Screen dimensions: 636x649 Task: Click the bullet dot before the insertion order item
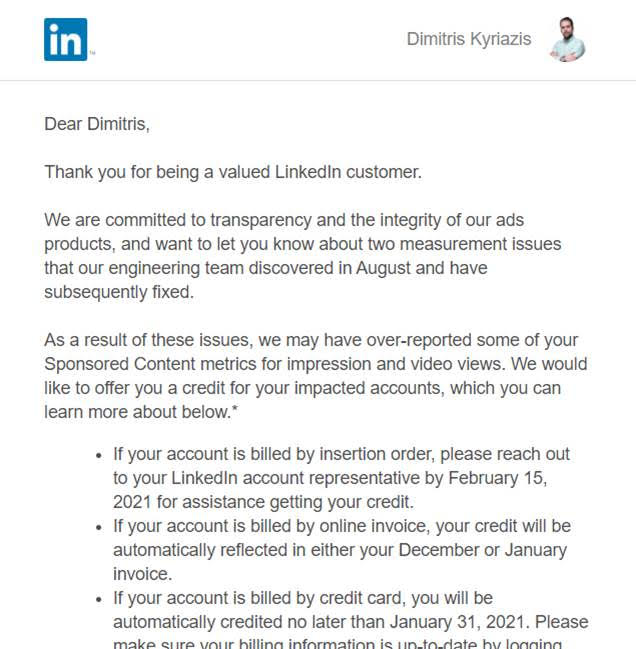pos(98,455)
